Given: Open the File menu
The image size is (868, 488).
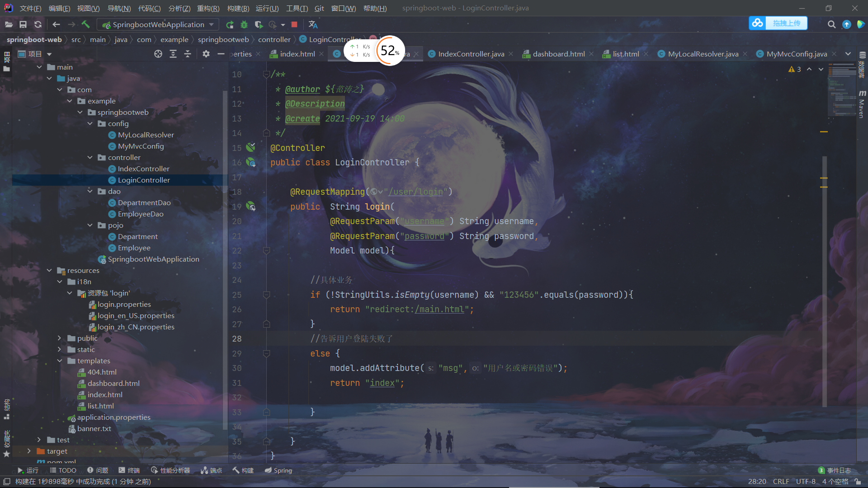Looking at the screenshot, I should (x=30, y=8).
